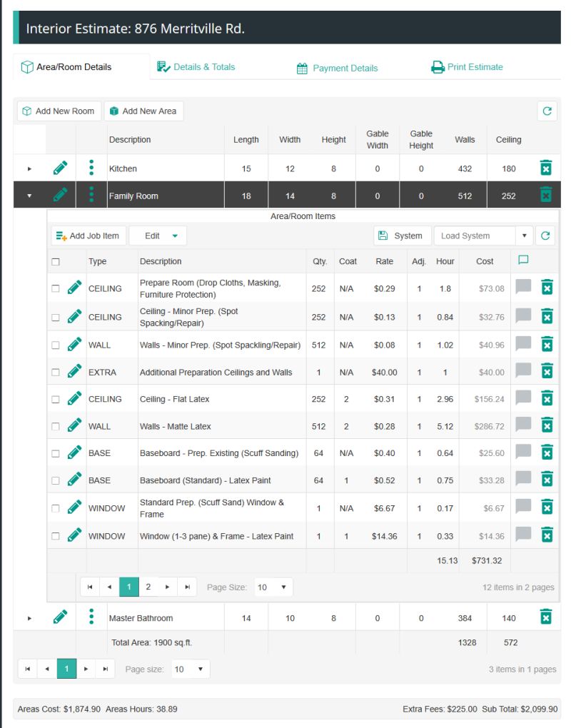Open items grid Page Size dropdown

(x=272, y=587)
